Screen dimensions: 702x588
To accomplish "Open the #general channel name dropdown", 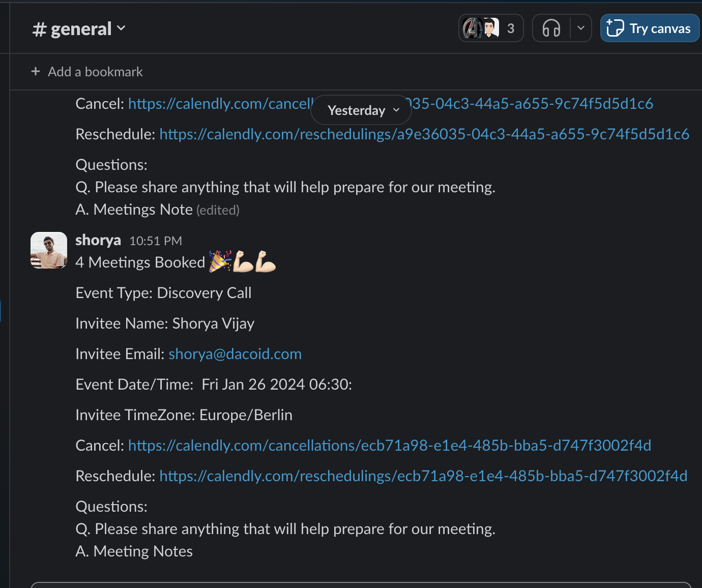I will [79, 29].
